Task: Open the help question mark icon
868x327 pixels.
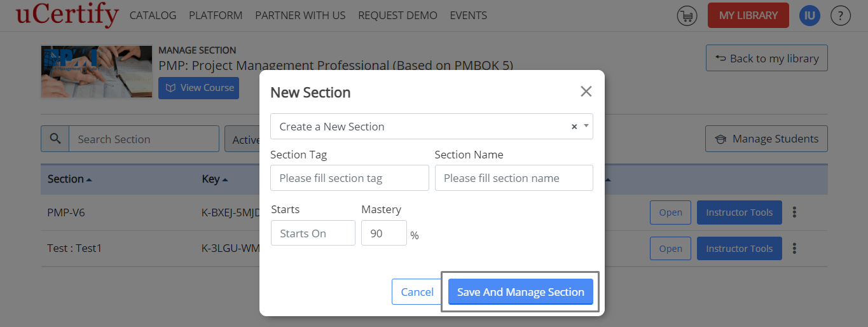Action: pos(841,15)
